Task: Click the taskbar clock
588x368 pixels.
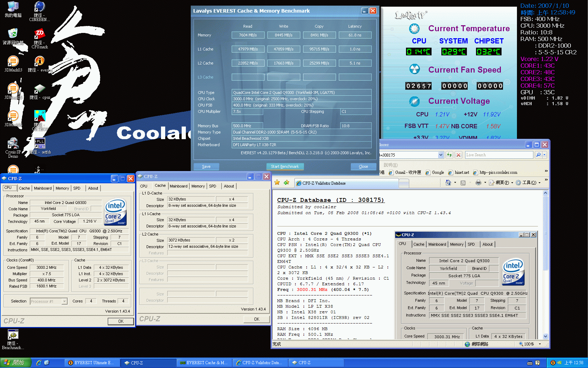Action: tap(574, 363)
